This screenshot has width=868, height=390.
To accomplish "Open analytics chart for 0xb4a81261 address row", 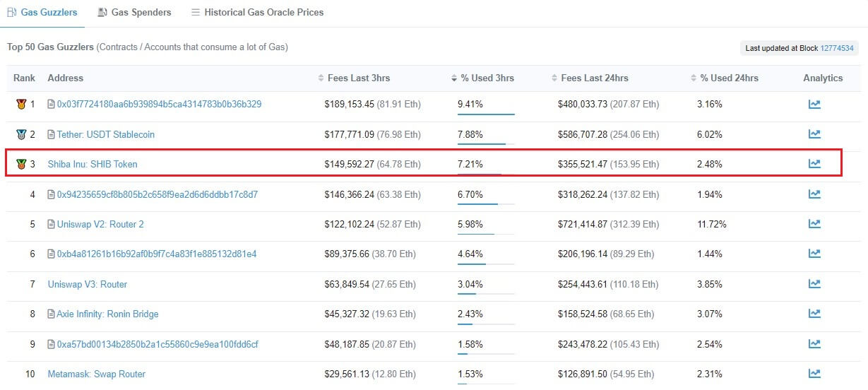I will [814, 254].
